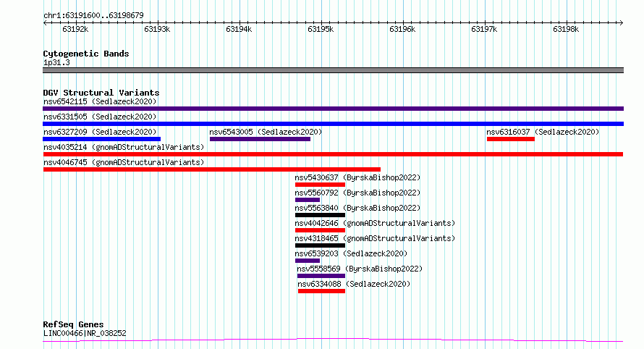The image size is (644, 349).
Task: Click the red bar under nsv4042646
Action: pos(320,230)
